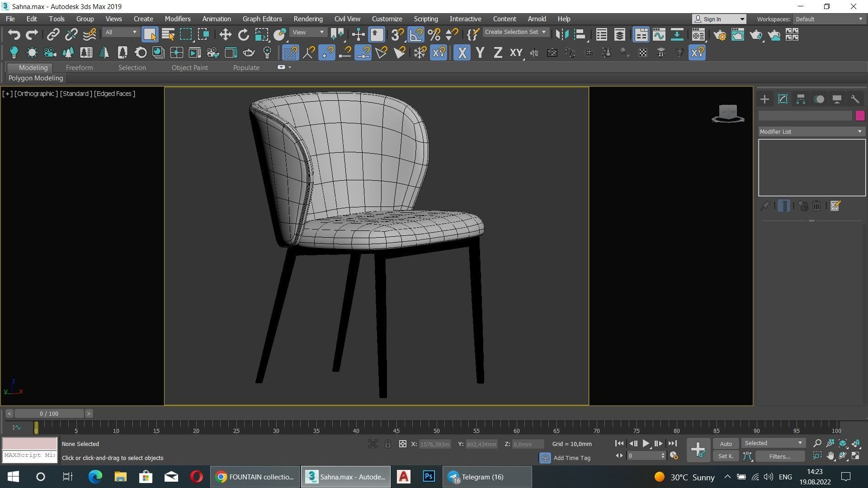Image resolution: width=868 pixels, height=488 pixels.
Task: Click the Redo arrow icon
Action: pos(32,35)
